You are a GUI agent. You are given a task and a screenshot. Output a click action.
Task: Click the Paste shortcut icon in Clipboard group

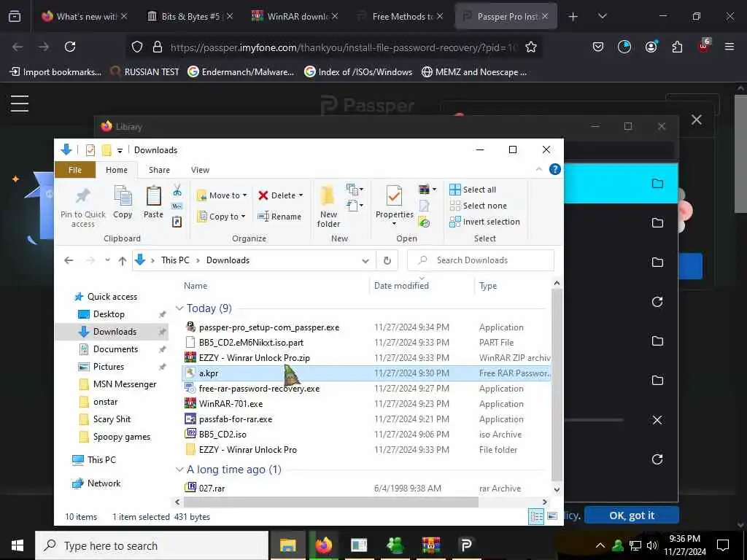pyautogui.click(x=177, y=222)
